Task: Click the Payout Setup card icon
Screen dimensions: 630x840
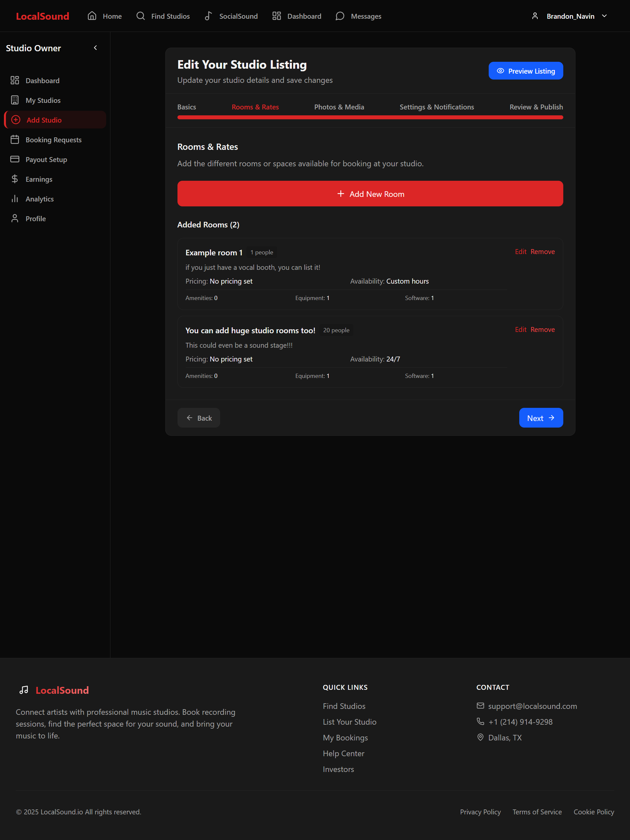Action: pyautogui.click(x=15, y=159)
